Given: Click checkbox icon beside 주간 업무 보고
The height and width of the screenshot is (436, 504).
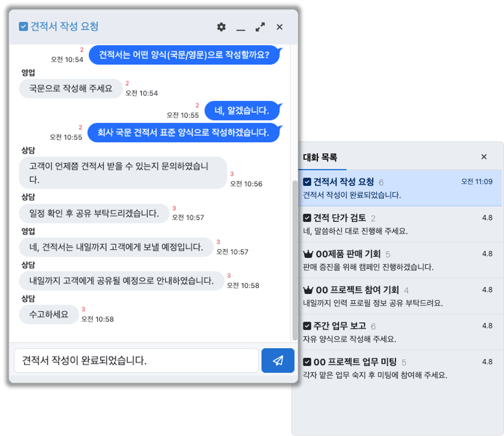Looking at the screenshot, I should pyautogui.click(x=307, y=326).
